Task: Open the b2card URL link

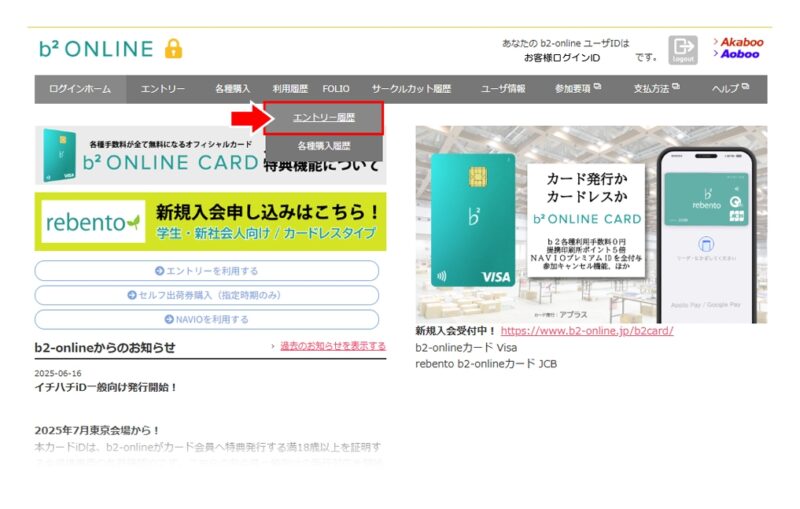Action: pos(586,331)
